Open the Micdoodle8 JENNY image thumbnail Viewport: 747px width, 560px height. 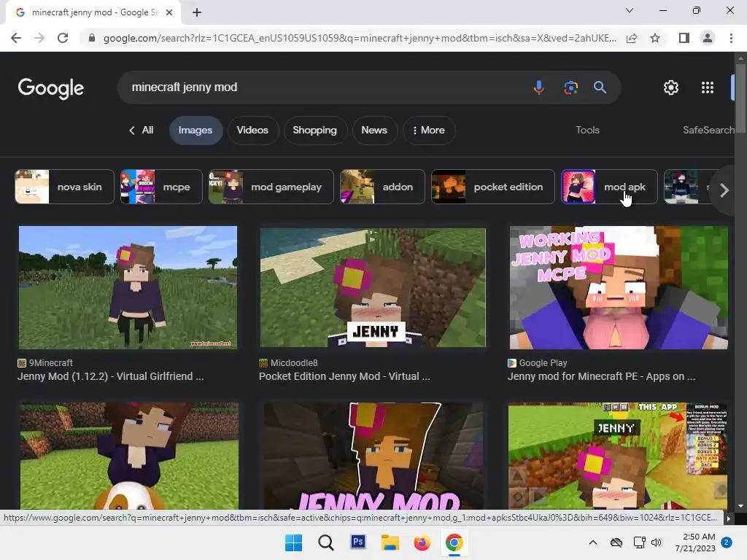373,287
